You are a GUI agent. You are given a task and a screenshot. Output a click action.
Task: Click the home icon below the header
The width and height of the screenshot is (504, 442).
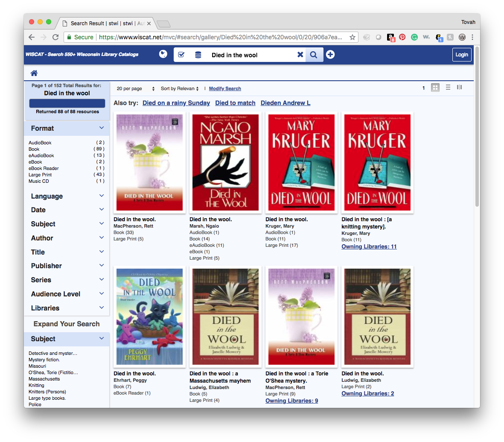(x=34, y=73)
